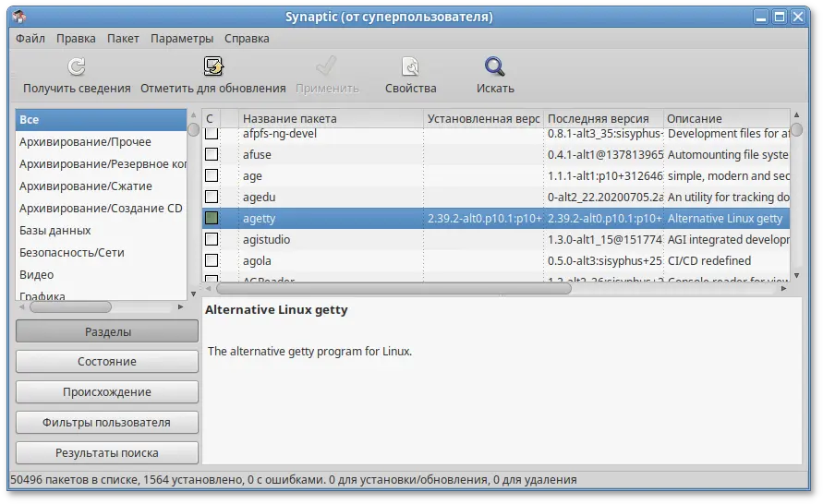Image resolution: width=823 pixels, height=504 pixels.
Task: Open package Properties from the toolbar
Action: [410, 66]
